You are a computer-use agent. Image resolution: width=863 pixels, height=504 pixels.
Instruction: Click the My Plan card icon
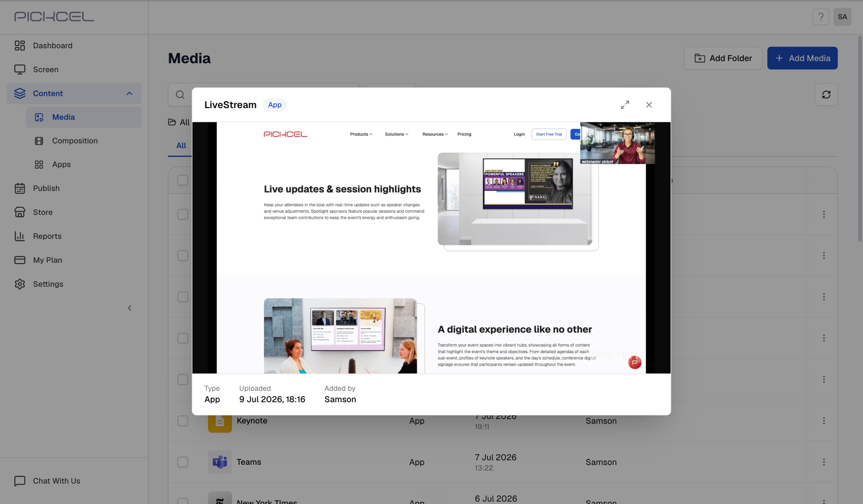20,260
